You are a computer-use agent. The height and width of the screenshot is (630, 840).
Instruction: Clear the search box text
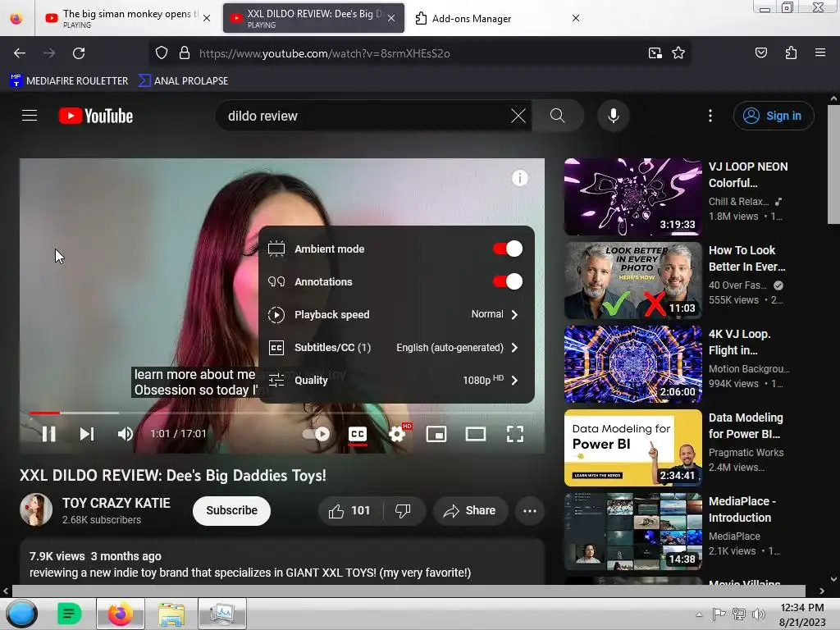coord(518,116)
